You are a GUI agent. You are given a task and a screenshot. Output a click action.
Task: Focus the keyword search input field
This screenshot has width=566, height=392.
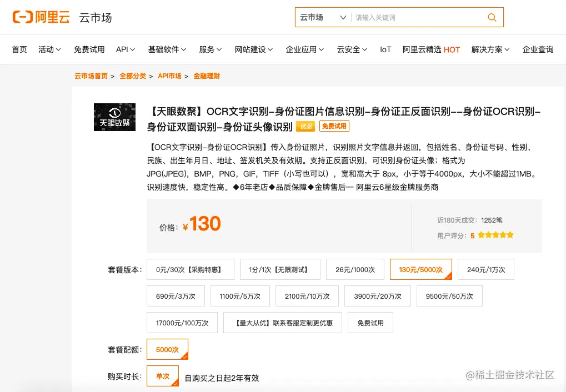pyautogui.click(x=419, y=17)
